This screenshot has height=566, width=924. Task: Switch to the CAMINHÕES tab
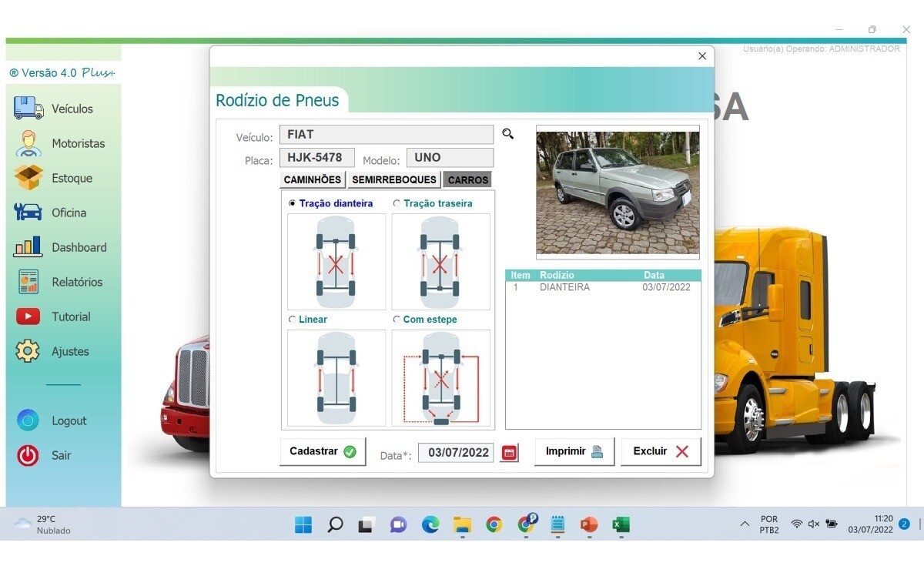click(312, 180)
